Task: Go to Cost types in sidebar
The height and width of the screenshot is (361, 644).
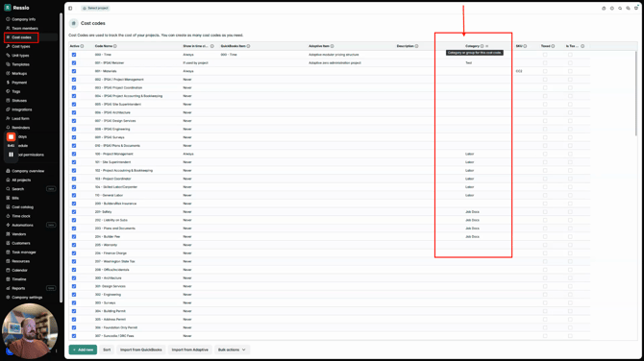Action: [x=20, y=46]
